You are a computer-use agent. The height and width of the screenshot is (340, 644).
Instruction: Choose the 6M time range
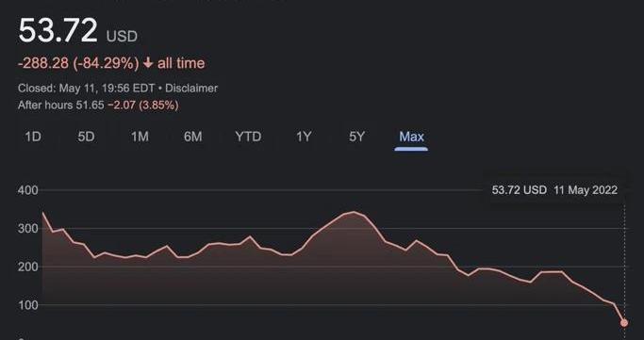(193, 137)
